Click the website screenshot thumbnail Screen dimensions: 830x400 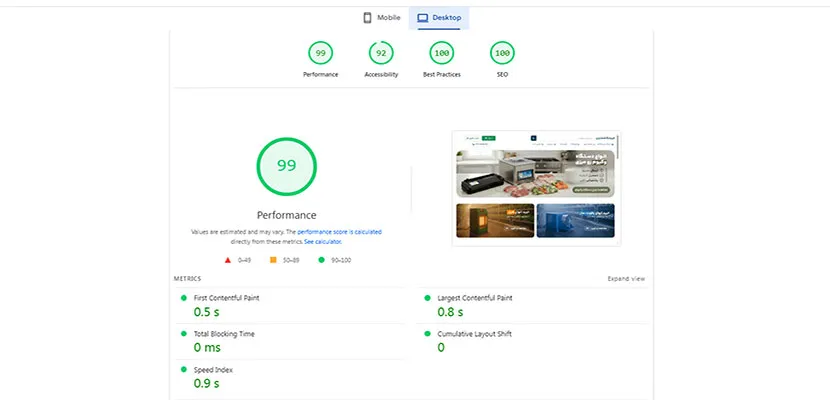[x=535, y=188]
